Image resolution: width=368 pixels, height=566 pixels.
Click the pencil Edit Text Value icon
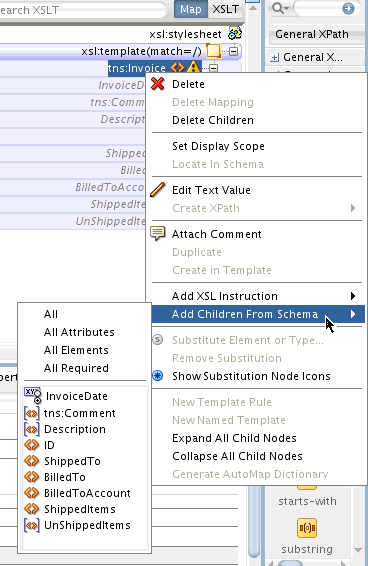point(158,190)
